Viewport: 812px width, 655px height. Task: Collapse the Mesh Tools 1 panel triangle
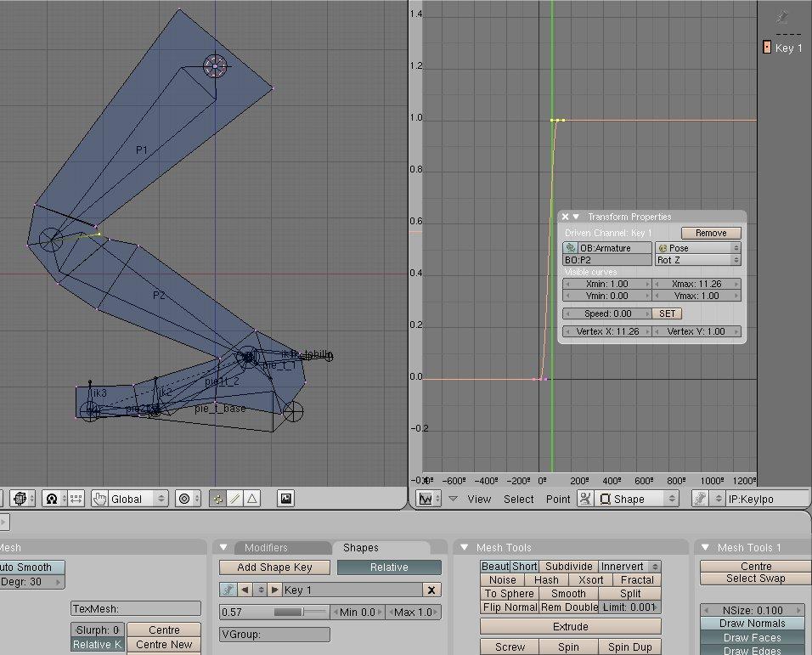tap(705, 547)
